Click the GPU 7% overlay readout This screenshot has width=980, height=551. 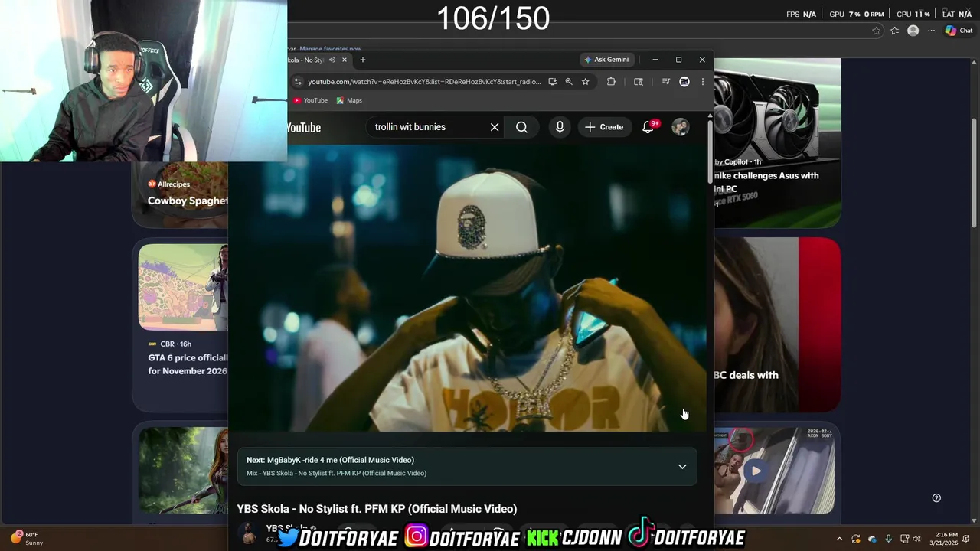pos(857,14)
